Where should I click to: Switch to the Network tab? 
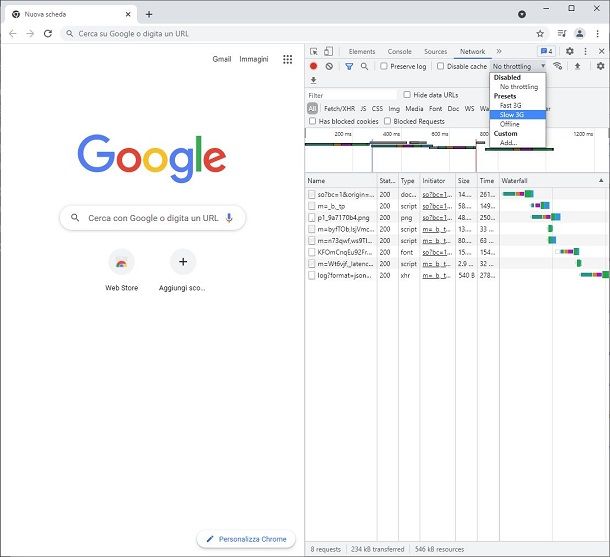pos(472,51)
